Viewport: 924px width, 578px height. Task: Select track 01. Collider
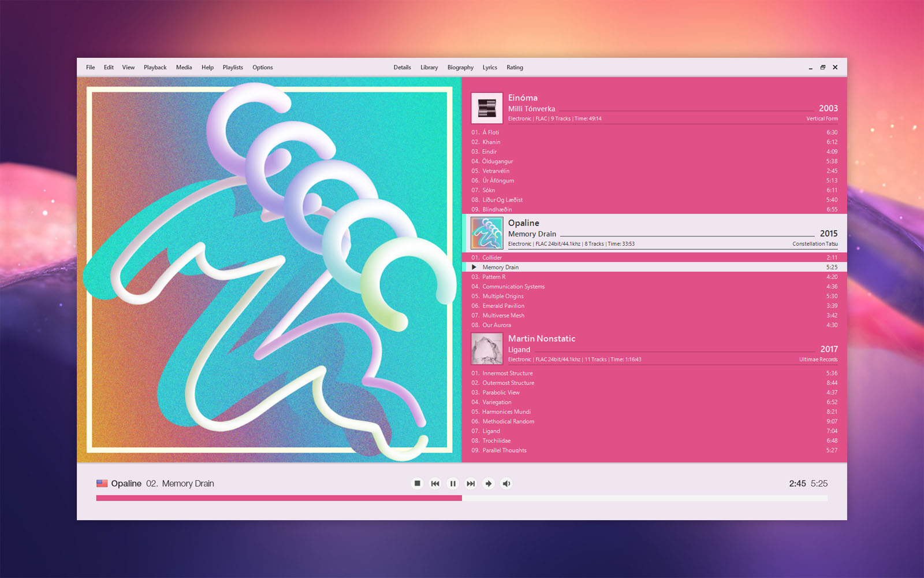tap(654, 258)
